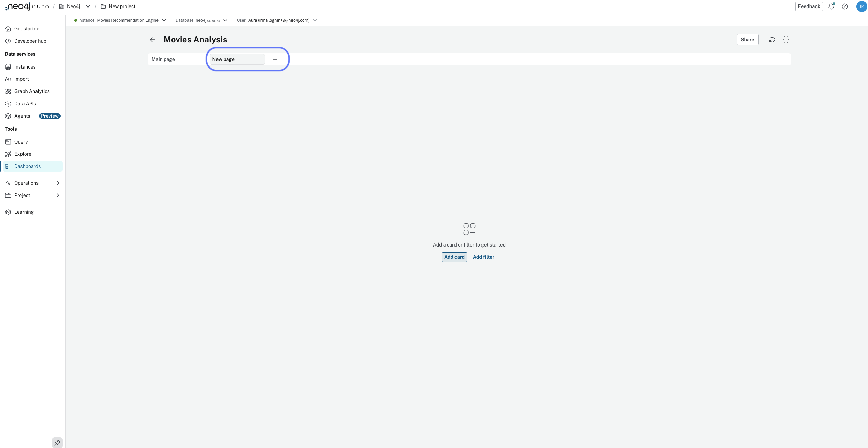Open the dashboard JSON code view
This screenshot has width=868, height=448.
click(x=786, y=39)
